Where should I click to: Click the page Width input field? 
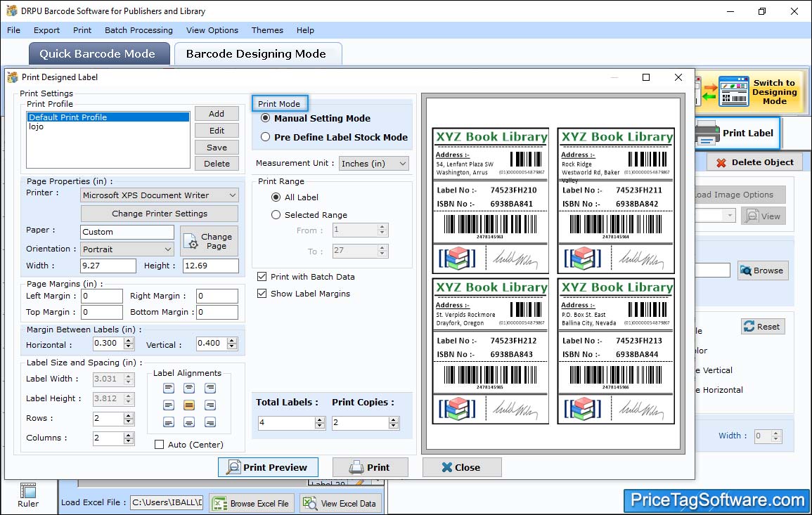108,266
